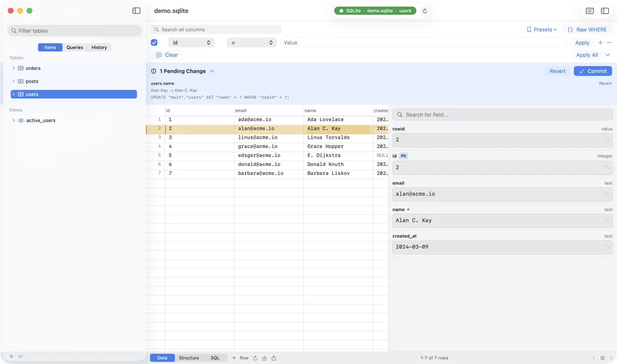Image resolution: width=617 pixels, height=364 pixels.
Task: Collapse the 1 Pending Change section
Action: [x=212, y=71]
